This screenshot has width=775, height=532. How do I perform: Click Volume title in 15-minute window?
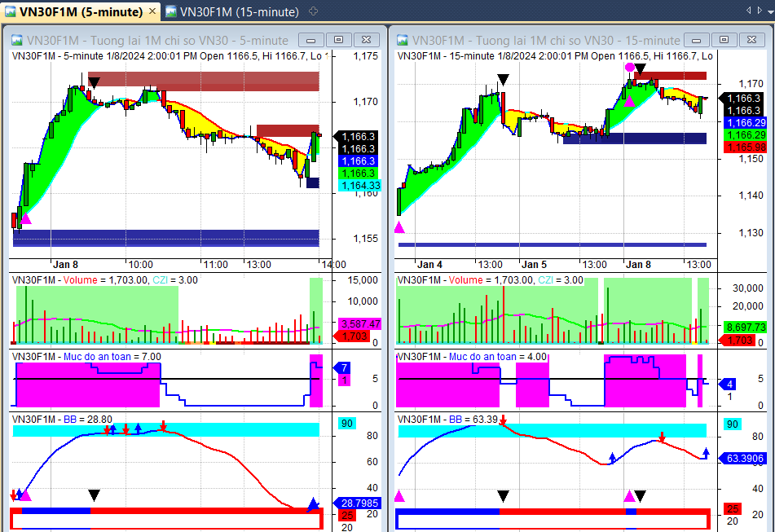tap(490, 280)
